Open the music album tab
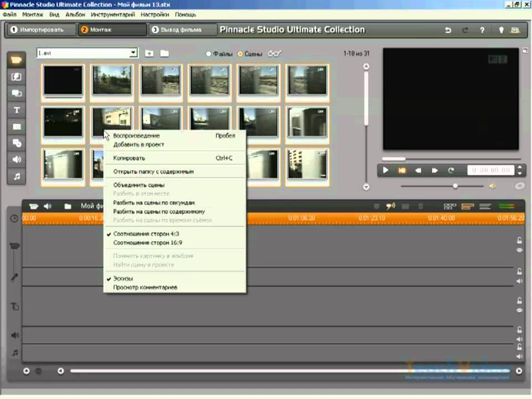532x399 pixels. pos(16,176)
